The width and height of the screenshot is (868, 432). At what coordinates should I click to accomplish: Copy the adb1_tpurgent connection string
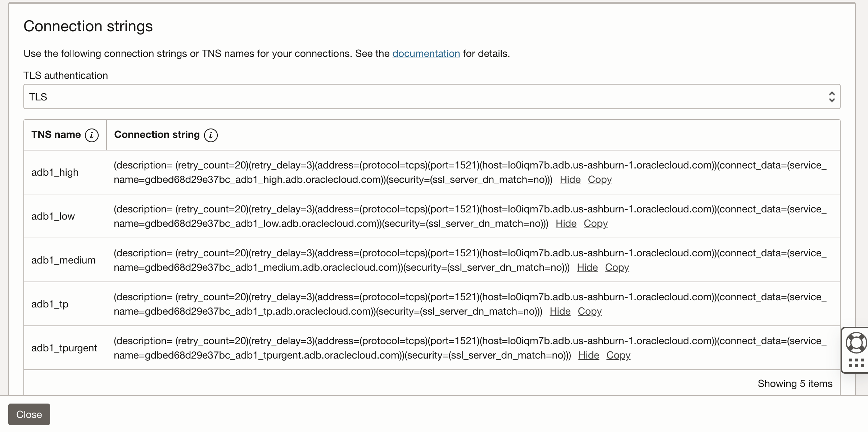pyautogui.click(x=618, y=355)
